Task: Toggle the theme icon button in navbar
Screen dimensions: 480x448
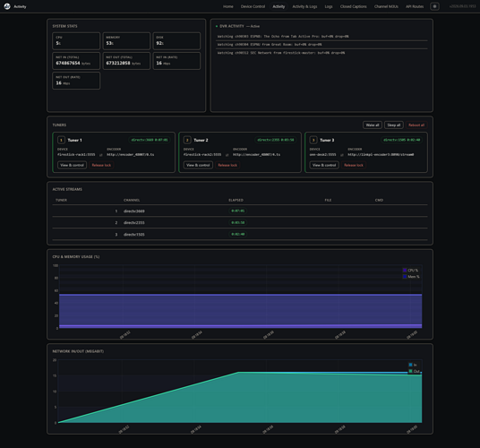Action: click(x=434, y=6)
